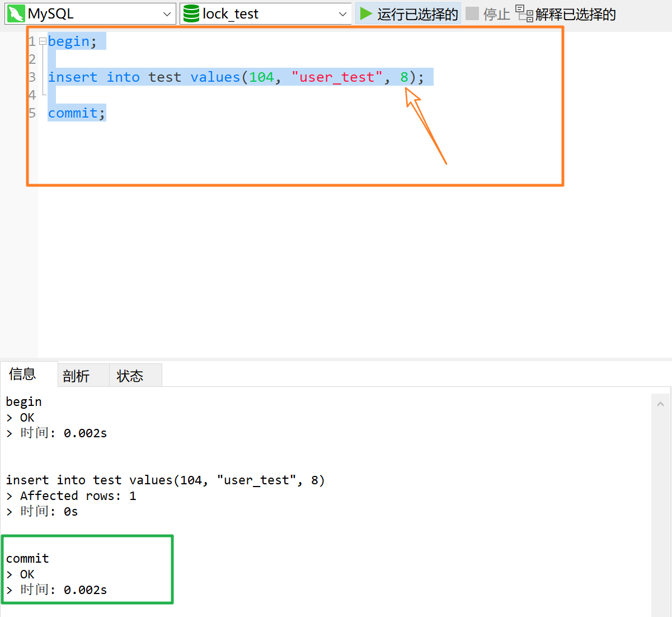Click the value 104 in the editor
Image resolution: width=672 pixels, height=617 pixels.
pyautogui.click(x=261, y=77)
